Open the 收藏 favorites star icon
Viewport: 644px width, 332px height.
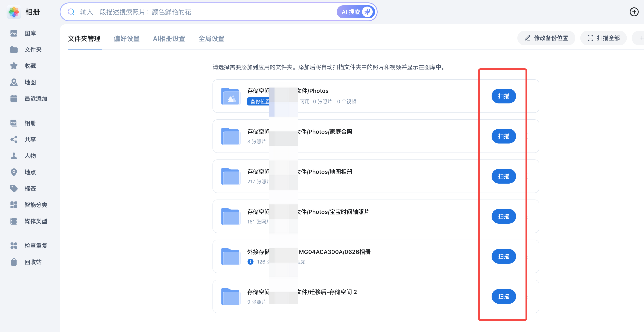coord(14,66)
